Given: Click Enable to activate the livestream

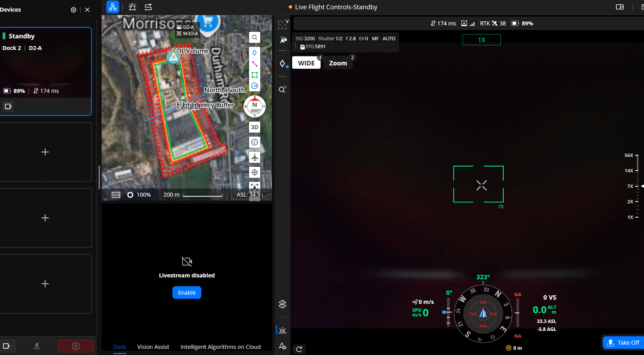Looking at the screenshot, I should pyautogui.click(x=187, y=292).
